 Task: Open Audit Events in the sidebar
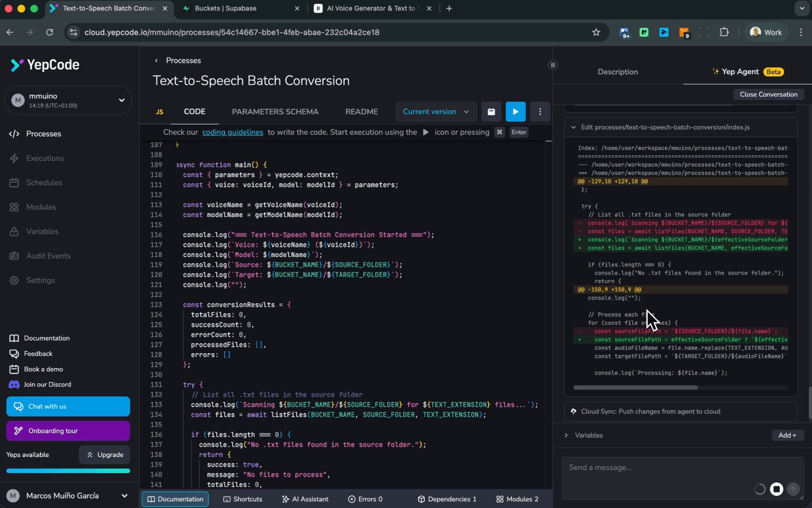pyautogui.click(x=48, y=256)
